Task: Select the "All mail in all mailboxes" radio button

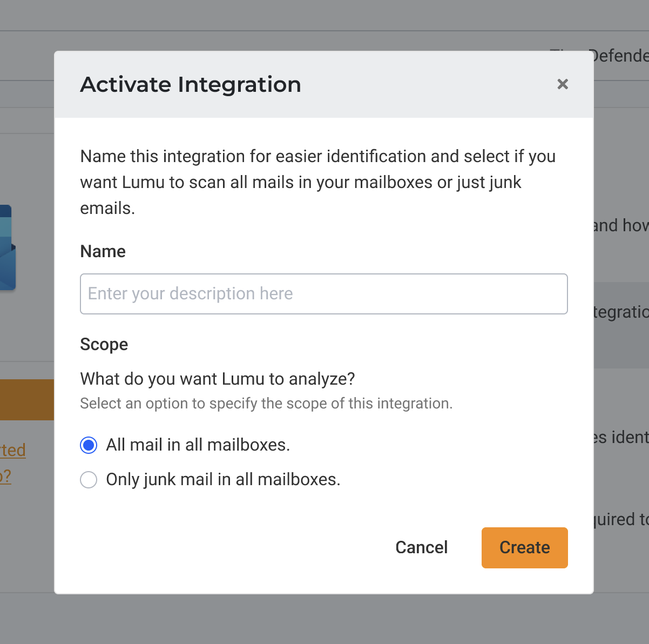Action: pyautogui.click(x=89, y=445)
